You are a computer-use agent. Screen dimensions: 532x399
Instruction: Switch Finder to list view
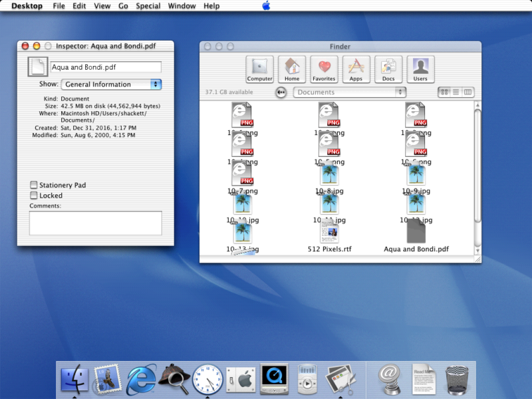(456, 92)
